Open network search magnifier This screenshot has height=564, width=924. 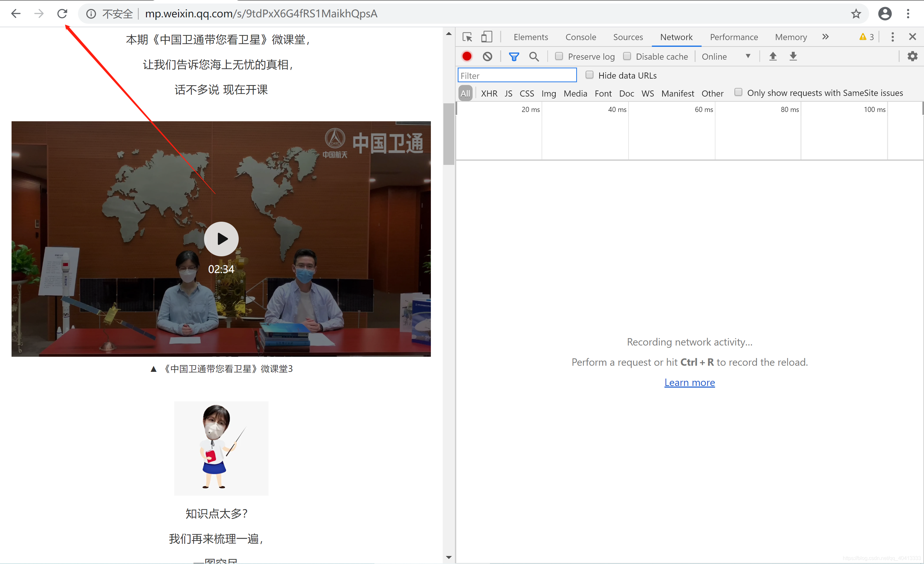point(534,56)
